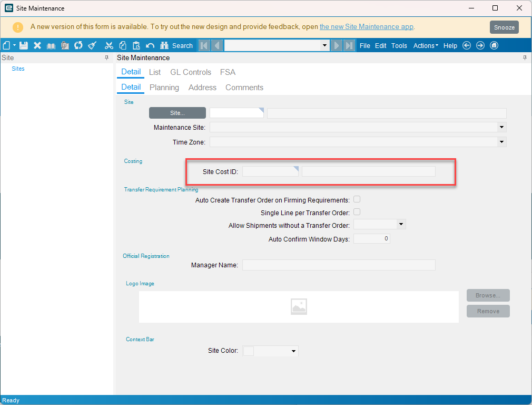Expand the Maintenance Site dropdown

(x=502, y=127)
